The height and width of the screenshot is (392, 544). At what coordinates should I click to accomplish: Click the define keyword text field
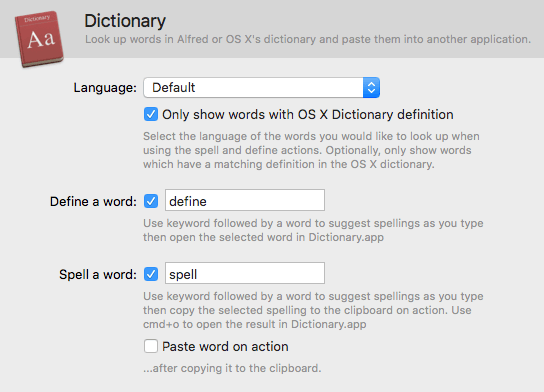245,200
